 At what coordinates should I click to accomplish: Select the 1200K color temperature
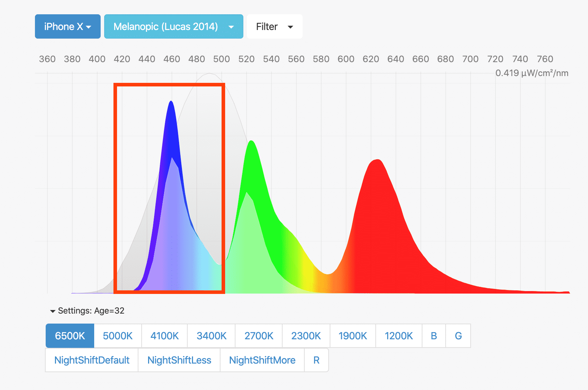pos(399,336)
